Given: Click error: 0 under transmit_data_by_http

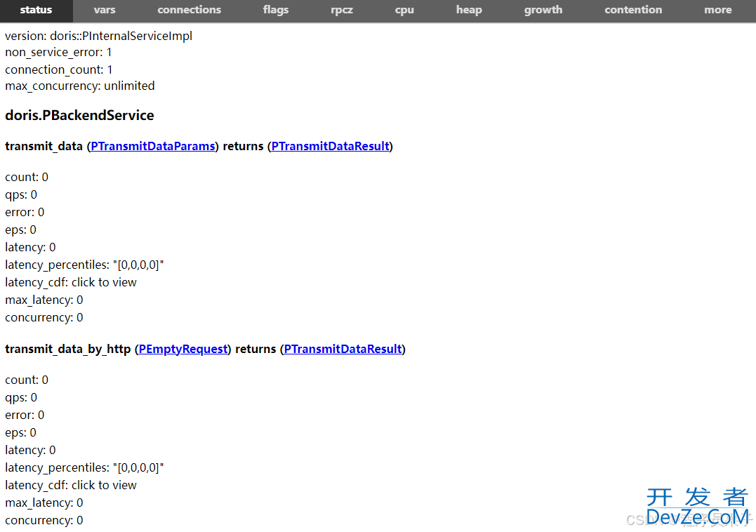Looking at the screenshot, I should pos(25,415).
